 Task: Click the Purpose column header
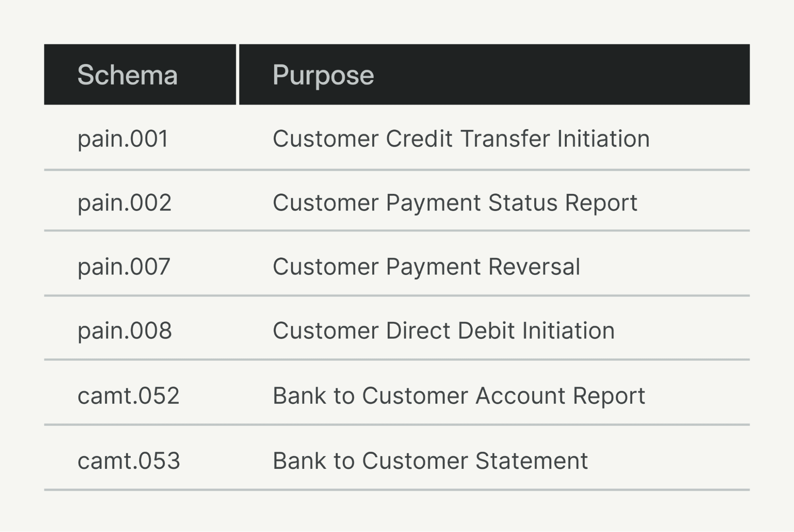323,75
